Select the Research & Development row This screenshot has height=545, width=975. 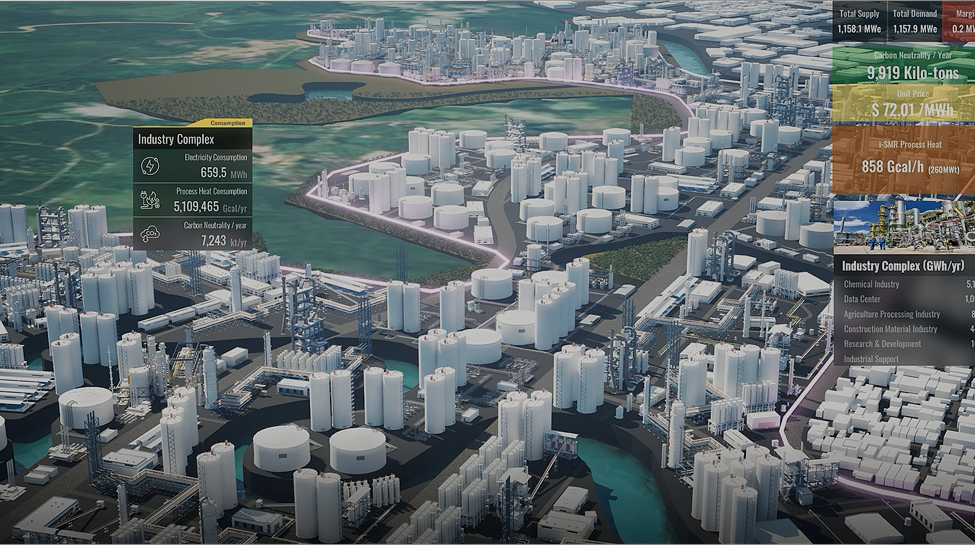tap(903, 344)
